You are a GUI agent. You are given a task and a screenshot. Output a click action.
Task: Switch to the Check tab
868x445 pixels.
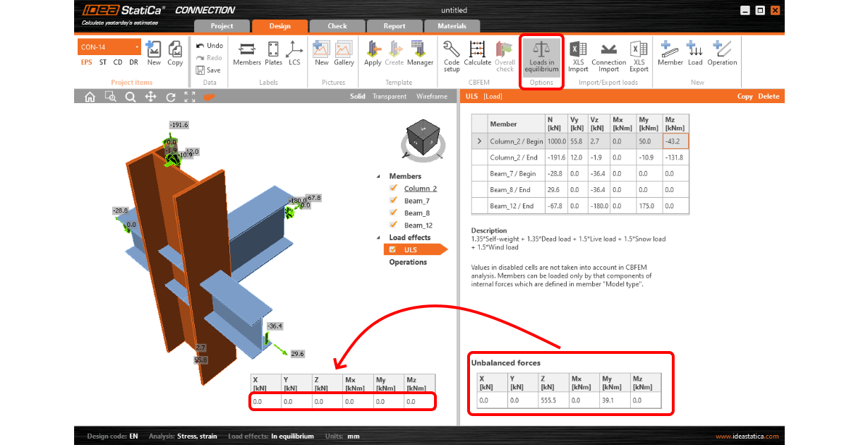pos(337,26)
